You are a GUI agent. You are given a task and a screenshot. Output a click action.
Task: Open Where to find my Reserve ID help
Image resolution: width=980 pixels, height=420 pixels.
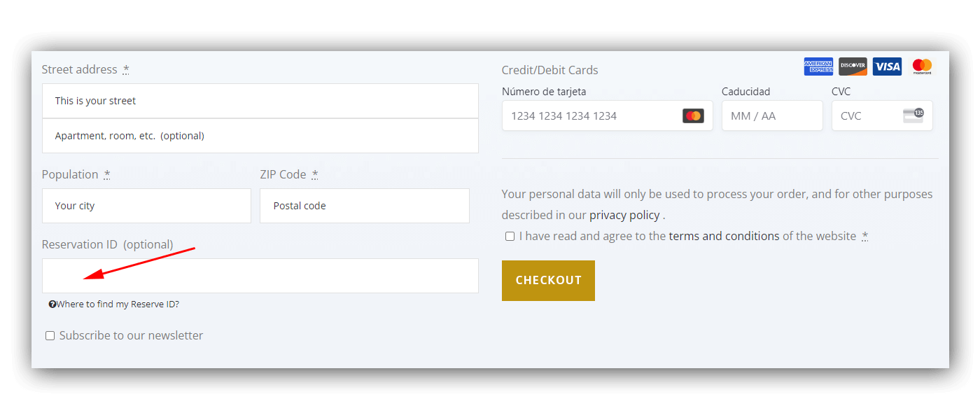pos(118,304)
